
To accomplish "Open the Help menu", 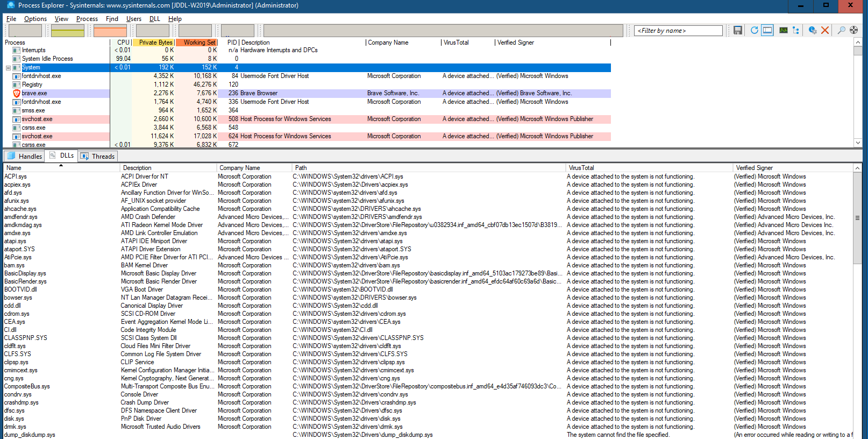I will tap(175, 19).
